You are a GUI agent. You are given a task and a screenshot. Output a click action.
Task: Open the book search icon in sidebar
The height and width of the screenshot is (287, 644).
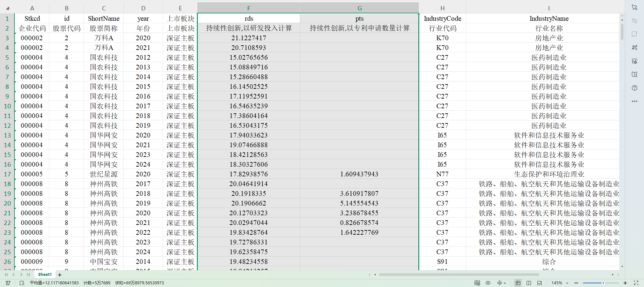click(634, 74)
